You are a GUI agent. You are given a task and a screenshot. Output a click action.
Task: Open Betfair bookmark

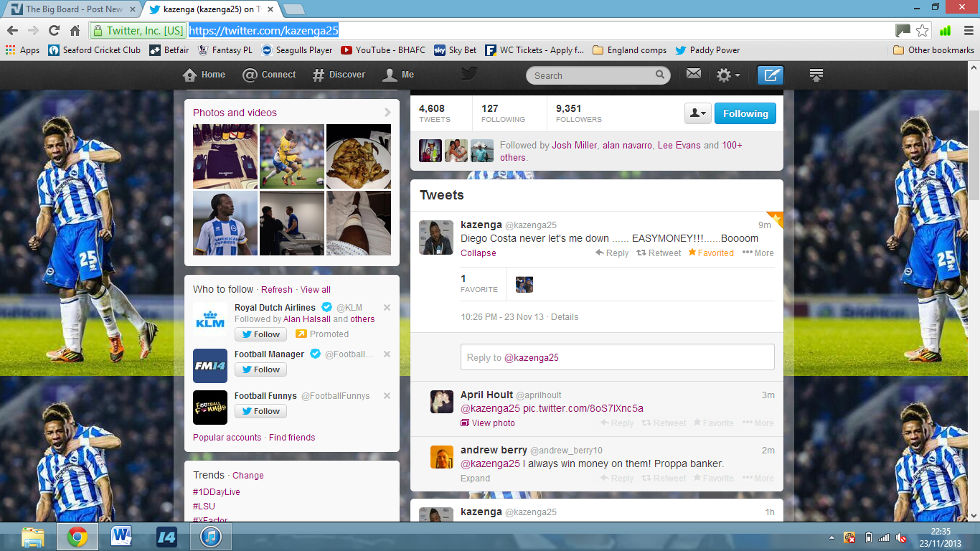click(169, 50)
